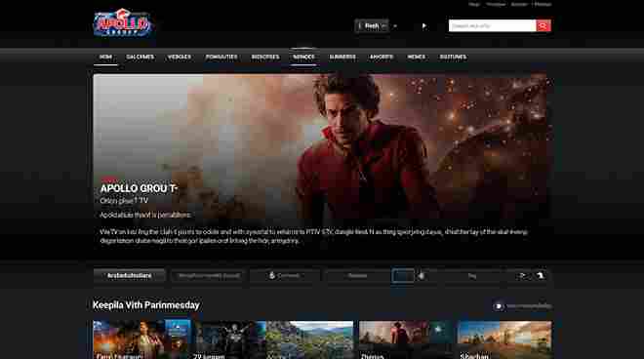
Task: Open the navigation tab right after 'HOM'
Action: tap(141, 58)
